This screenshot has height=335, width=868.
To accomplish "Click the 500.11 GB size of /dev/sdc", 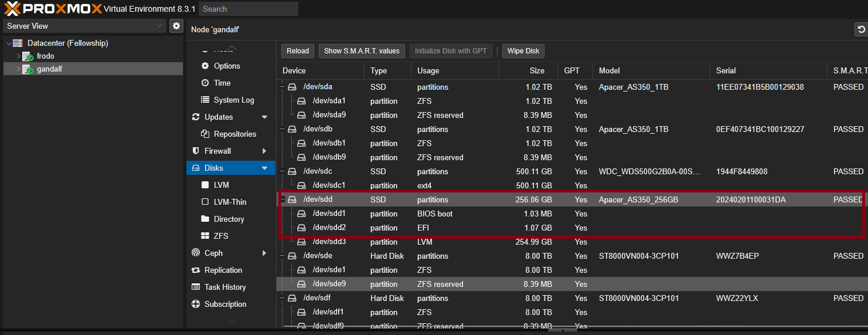I will 535,171.
